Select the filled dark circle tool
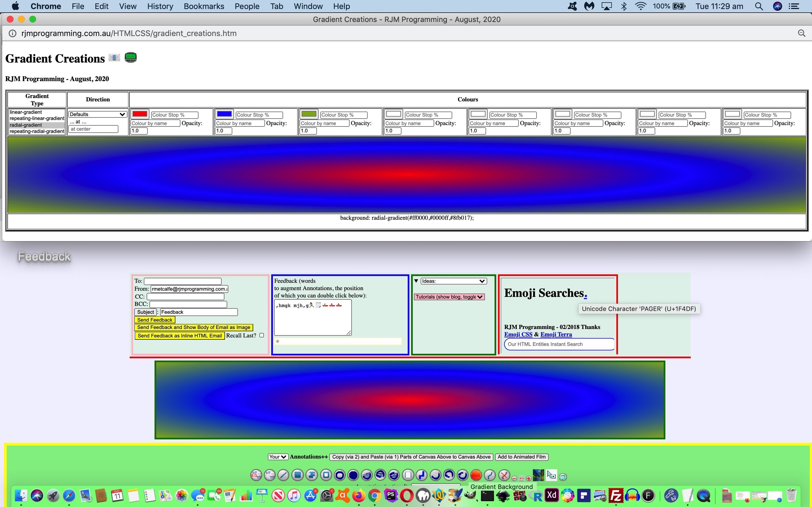The height and width of the screenshot is (507, 812). pos(353,475)
